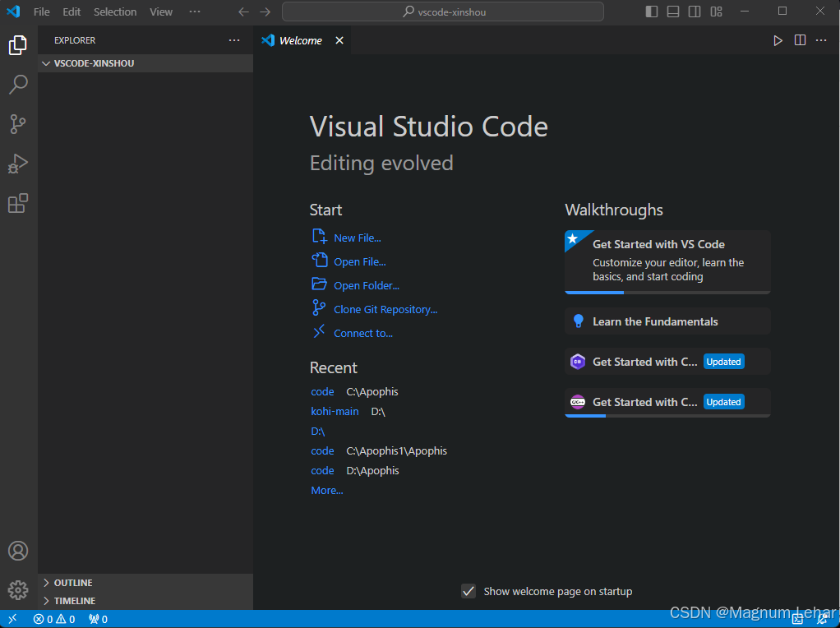Open the Manage gear icon

click(x=18, y=590)
